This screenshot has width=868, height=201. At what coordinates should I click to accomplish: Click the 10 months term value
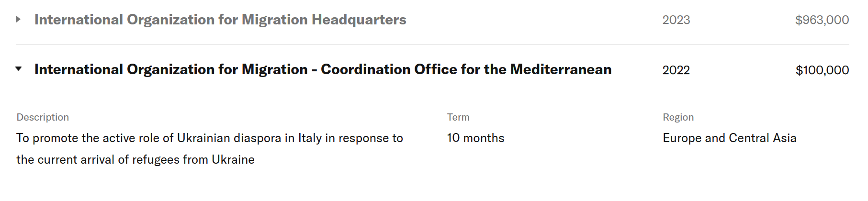point(475,138)
